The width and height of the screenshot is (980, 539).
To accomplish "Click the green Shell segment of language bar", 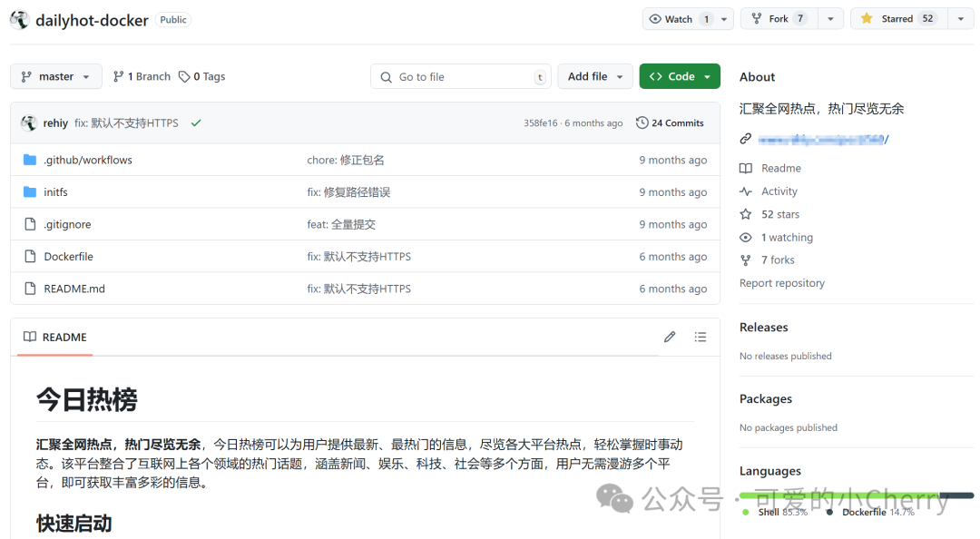I will 839,495.
